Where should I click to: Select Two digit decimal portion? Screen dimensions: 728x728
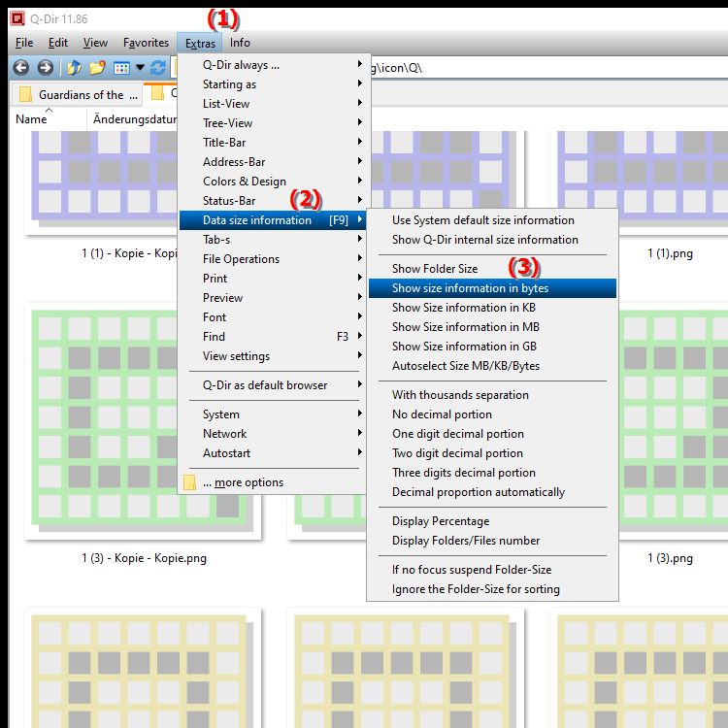pyautogui.click(x=492, y=453)
